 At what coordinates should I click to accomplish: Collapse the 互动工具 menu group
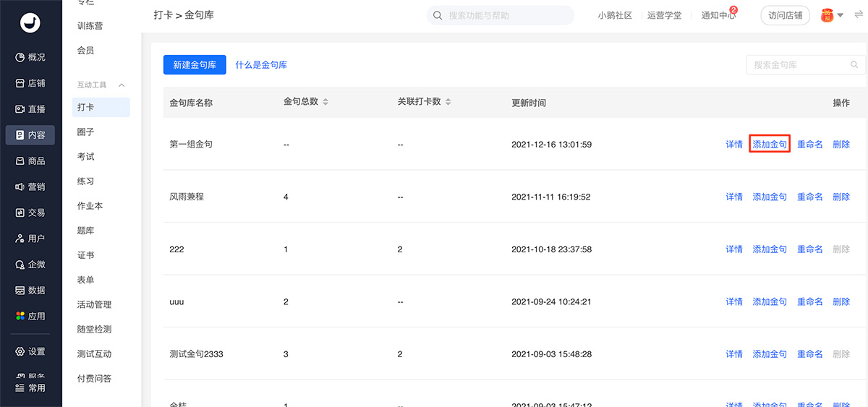coord(122,85)
